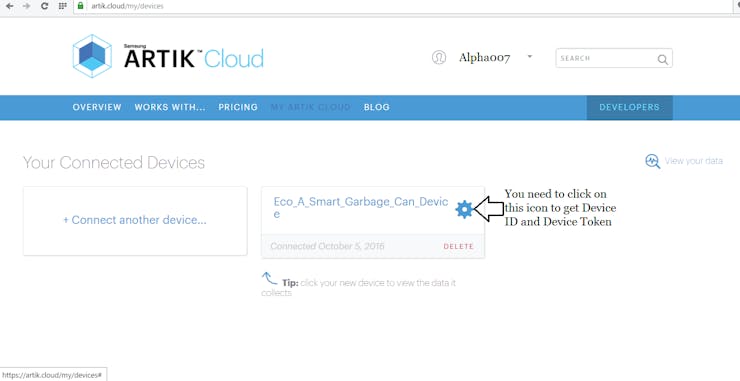The image size is (740, 381).
Task: Open the DEVELOPERS section
Action: coord(630,107)
